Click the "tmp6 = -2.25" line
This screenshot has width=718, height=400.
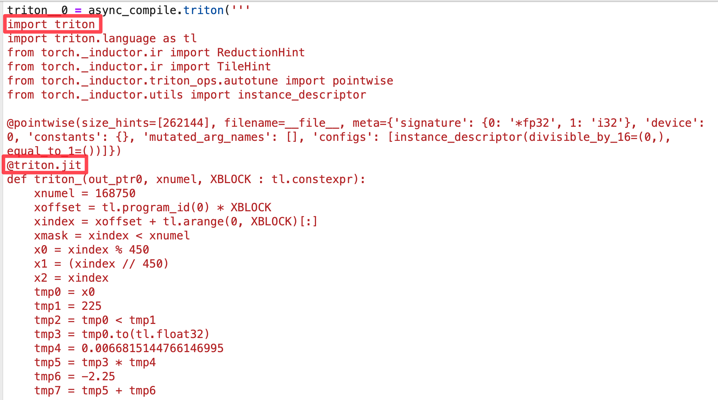(x=74, y=377)
